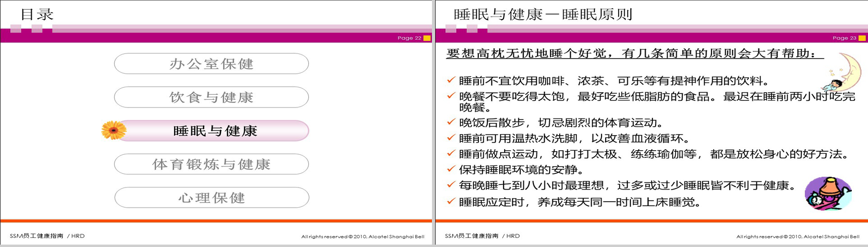Click the checkmark beside 每晚睡七到八小时
Screen dimensions: 868x247
tap(451, 184)
